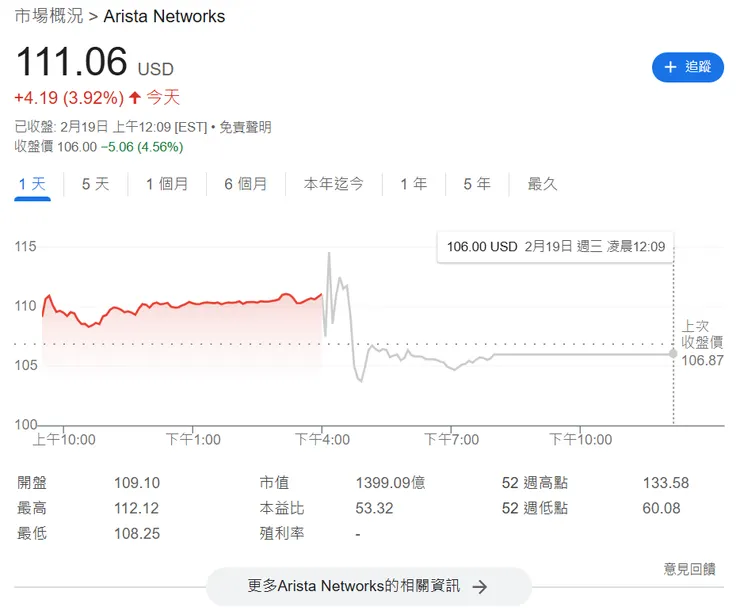Click the 開盤 value 109.10
Screen dimensions: 740x611
[137, 483]
